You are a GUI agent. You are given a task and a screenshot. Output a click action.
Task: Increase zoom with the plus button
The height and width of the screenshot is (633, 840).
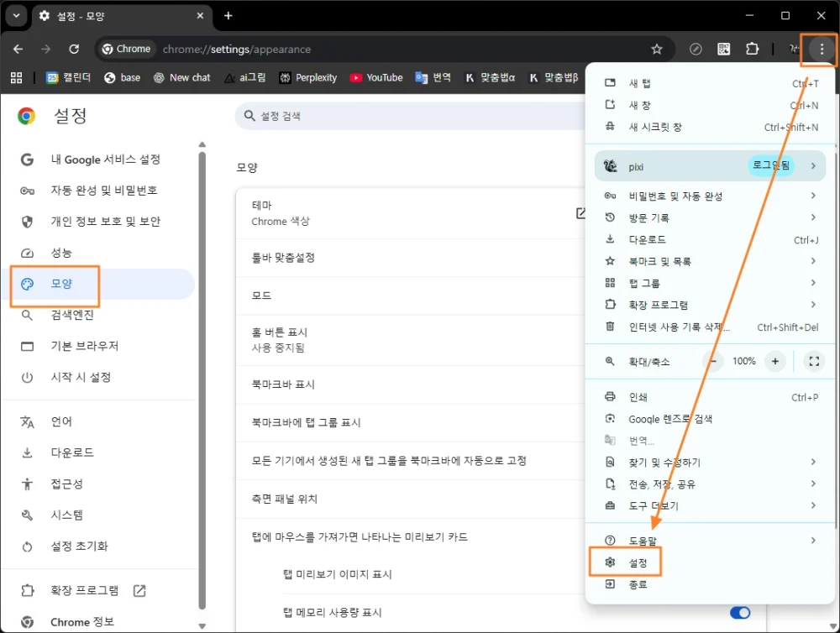[774, 361]
